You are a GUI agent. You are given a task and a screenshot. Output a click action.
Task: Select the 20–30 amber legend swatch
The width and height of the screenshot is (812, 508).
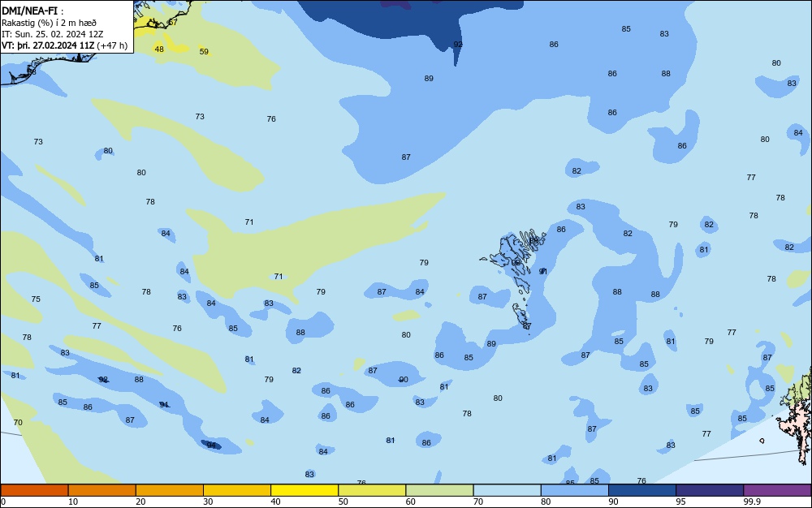click(x=170, y=490)
